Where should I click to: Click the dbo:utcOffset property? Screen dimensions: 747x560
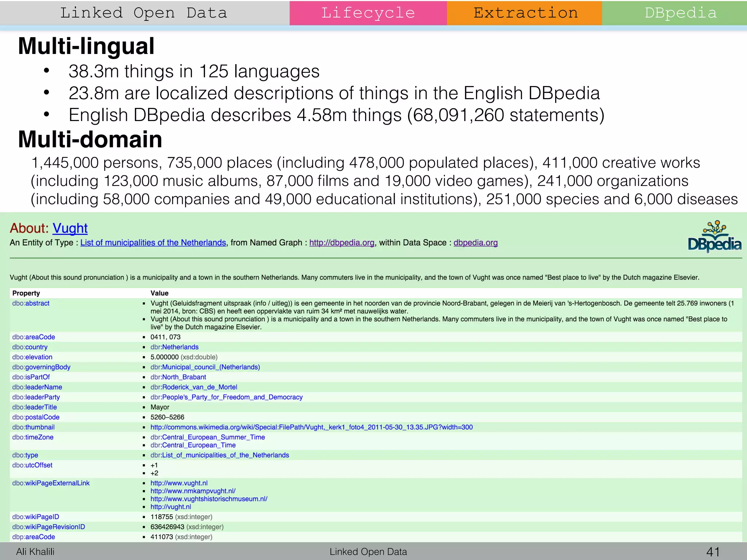tap(32, 465)
